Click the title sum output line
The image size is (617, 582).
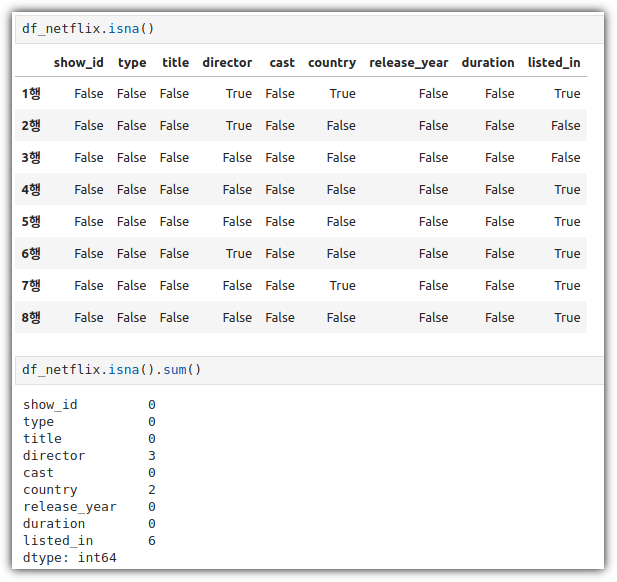(x=89, y=439)
